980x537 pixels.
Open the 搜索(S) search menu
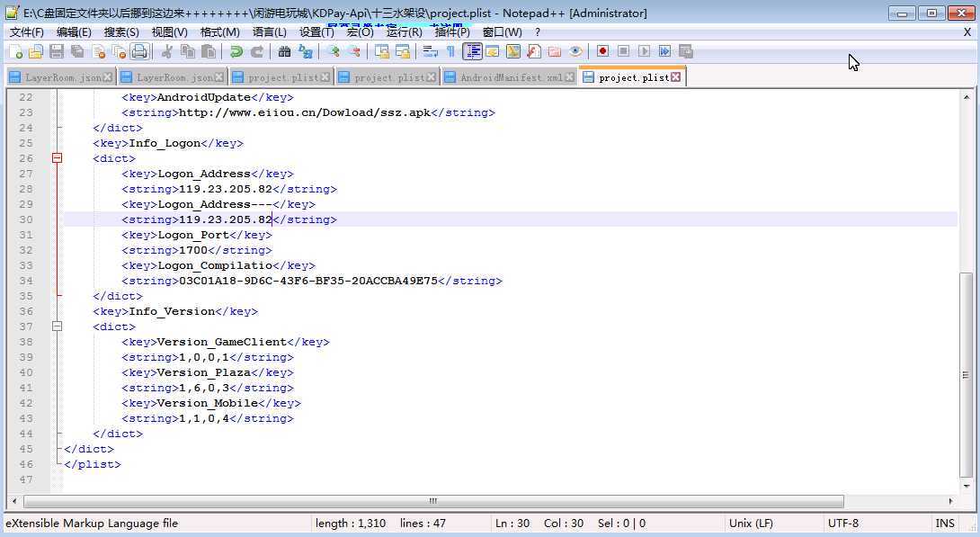tap(121, 31)
